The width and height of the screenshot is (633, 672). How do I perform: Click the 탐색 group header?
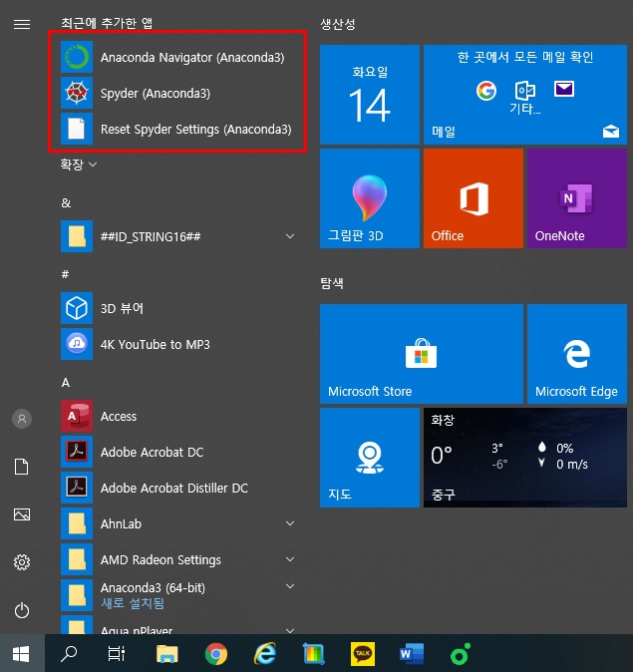click(332, 283)
